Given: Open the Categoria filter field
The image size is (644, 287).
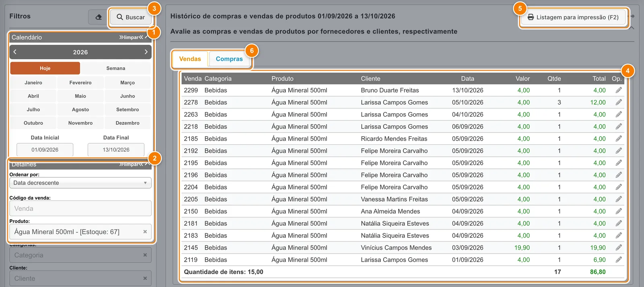Looking at the screenshot, I should click(80, 255).
